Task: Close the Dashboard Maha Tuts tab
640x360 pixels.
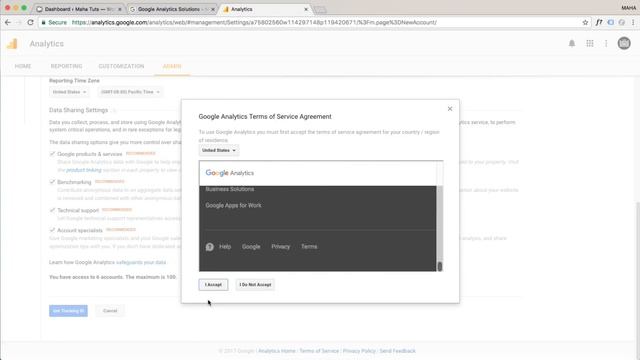Action: (120, 9)
